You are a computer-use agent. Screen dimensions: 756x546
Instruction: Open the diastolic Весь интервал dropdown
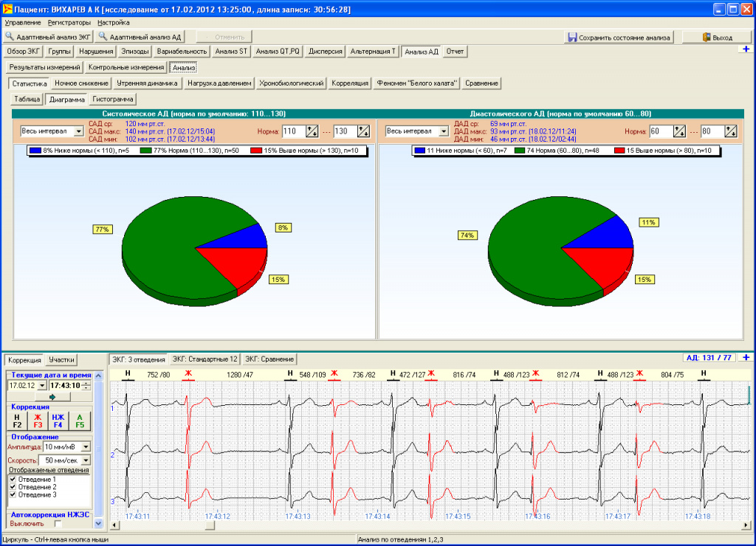(444, 131)
